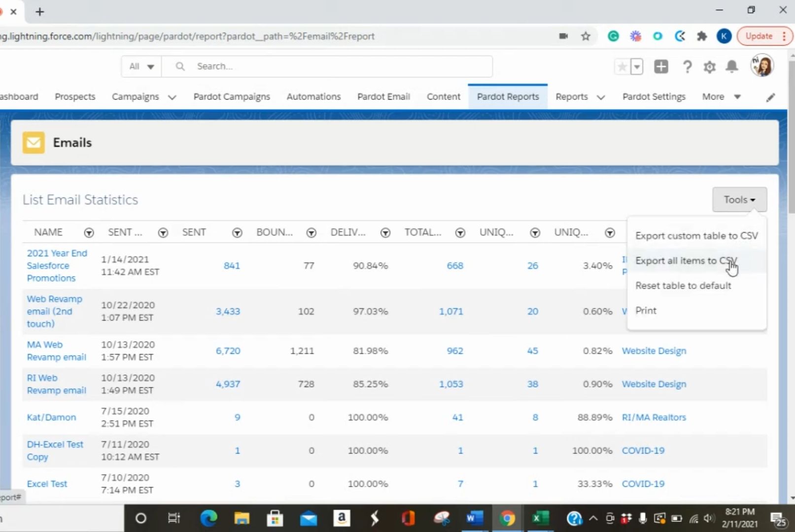Click the plus icon to add a favorite

tap(661, 66)
